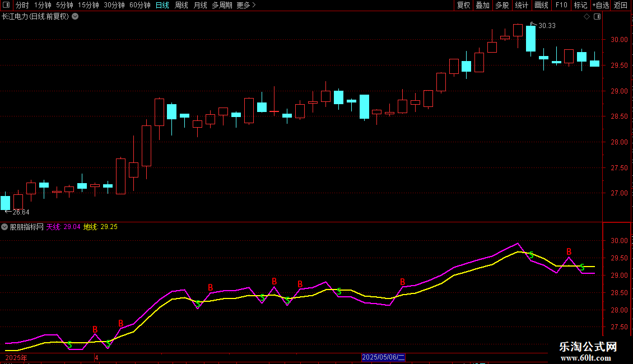Select the 30分钟 period
The image size is (633, 364).
pyautogui.click(x=114, y=5)
